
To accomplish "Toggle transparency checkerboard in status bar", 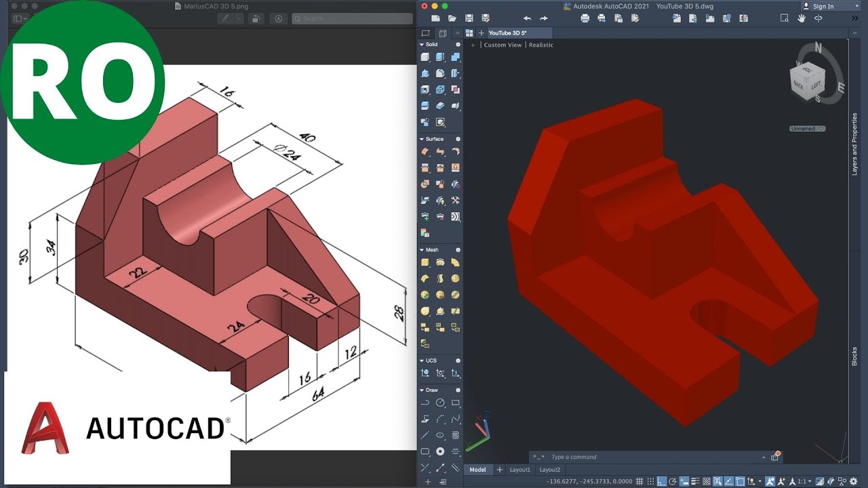I will (x=707, y=481).
